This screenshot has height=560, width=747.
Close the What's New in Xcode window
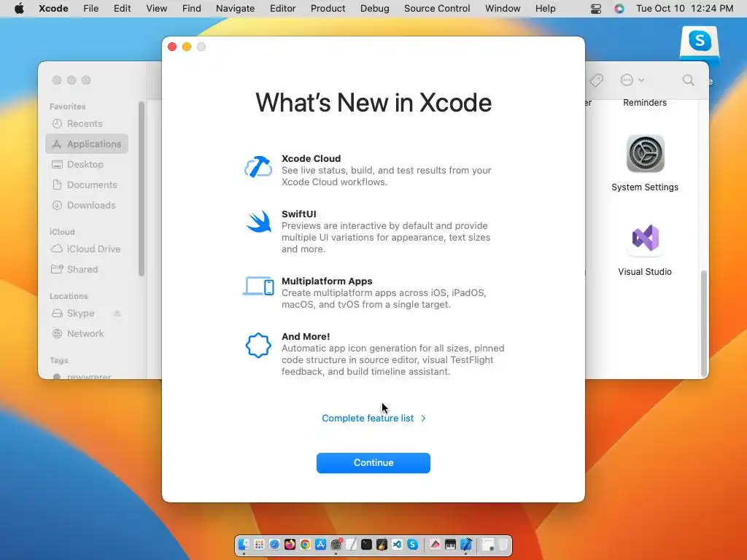click(172, 47)
